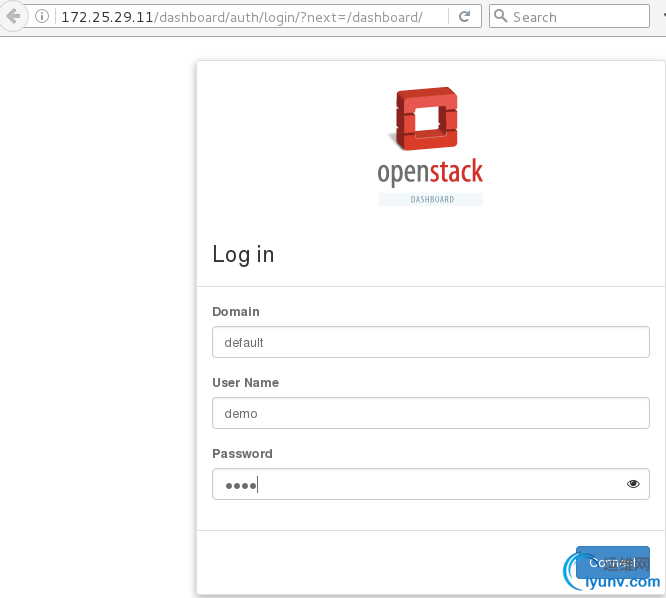Screen dimensions: 666x598
Task: Click the browser back arrow button
Action: point(13,17)
